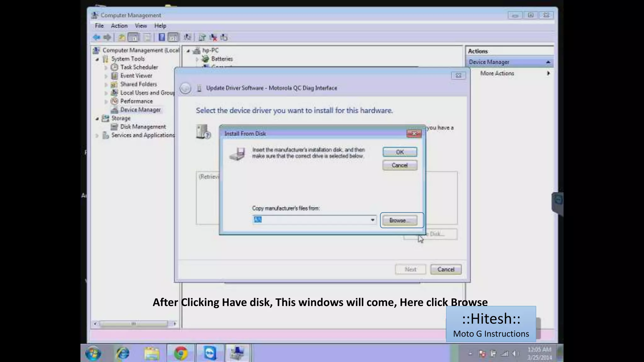This screenshot has width=644, height=362.
Task: Click Cancel in Update Driver Software window
Action: (x=446, y=269)
